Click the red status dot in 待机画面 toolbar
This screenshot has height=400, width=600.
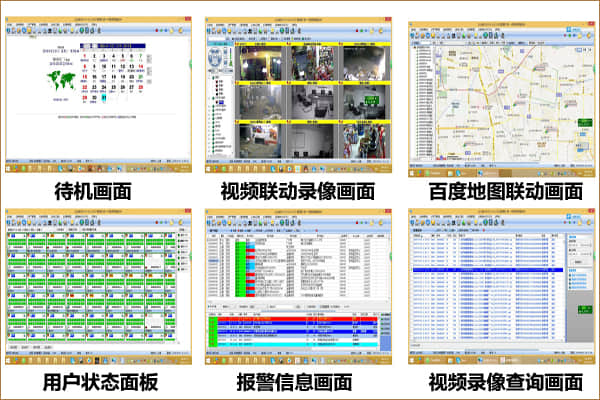157,30
